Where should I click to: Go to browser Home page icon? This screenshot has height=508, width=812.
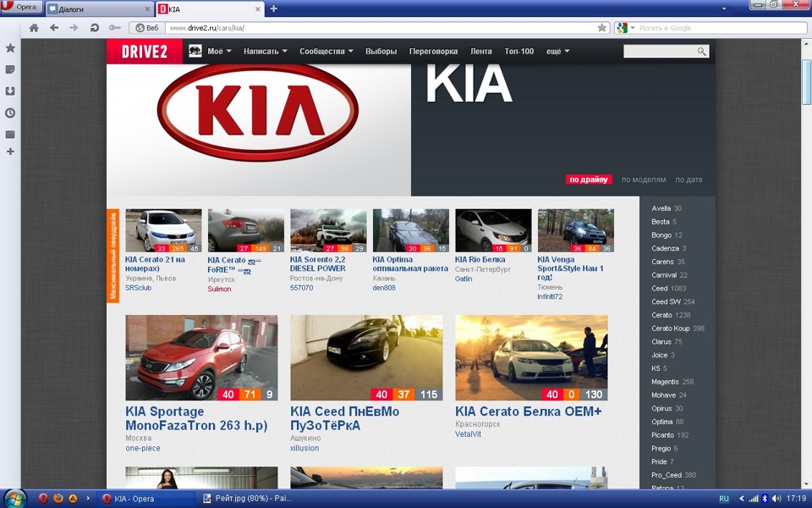click(x=34, y=28)
